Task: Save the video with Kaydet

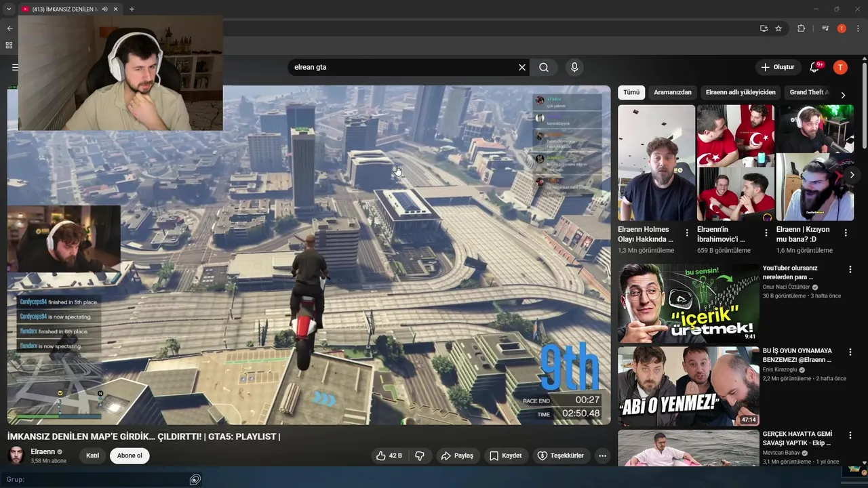Action: pos(506,455)
